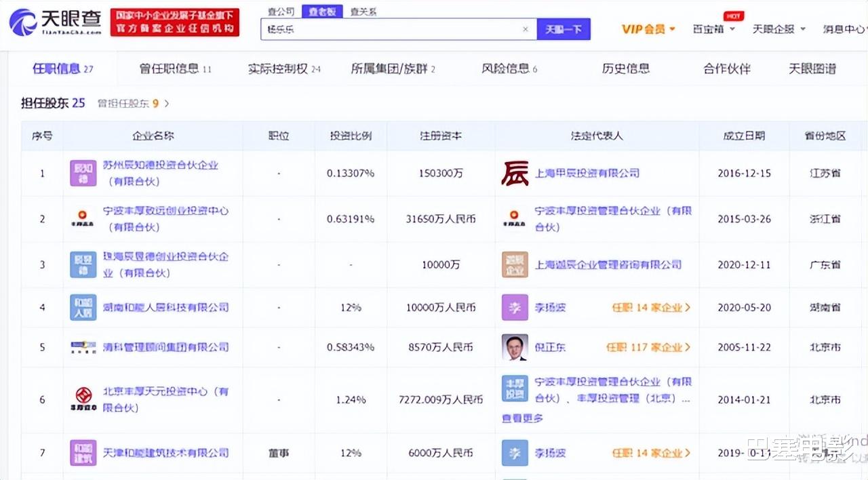Screen dimensions: 868x480
Task: Expand the VIP会员 dropdown
Action: tap(648, 29)
